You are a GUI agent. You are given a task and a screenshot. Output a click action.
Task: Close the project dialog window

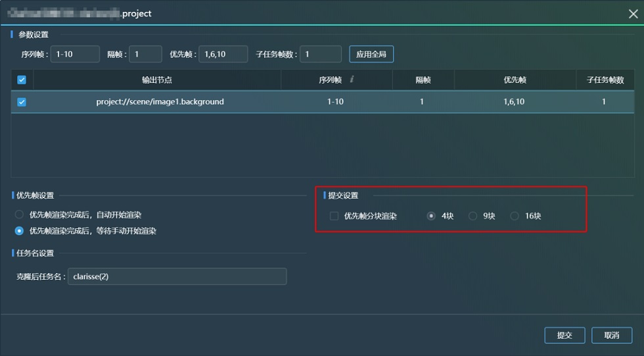click(x=632, y=14)
